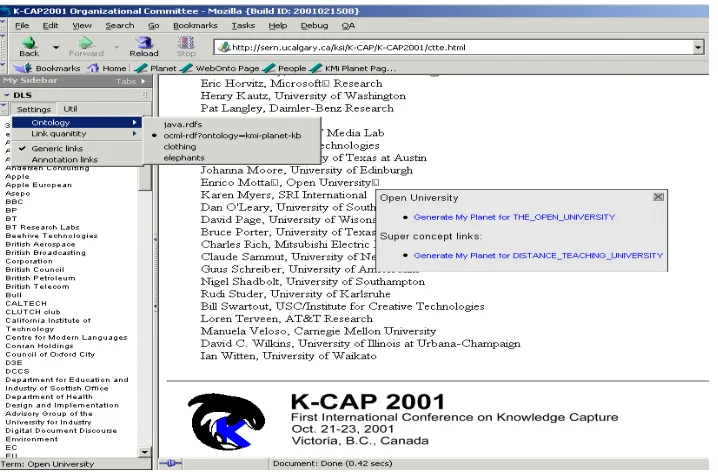718x472 pixels.
Task: Click the Home icon in personal toolbar
Action: pyautogui.click(x=93, y=68)
